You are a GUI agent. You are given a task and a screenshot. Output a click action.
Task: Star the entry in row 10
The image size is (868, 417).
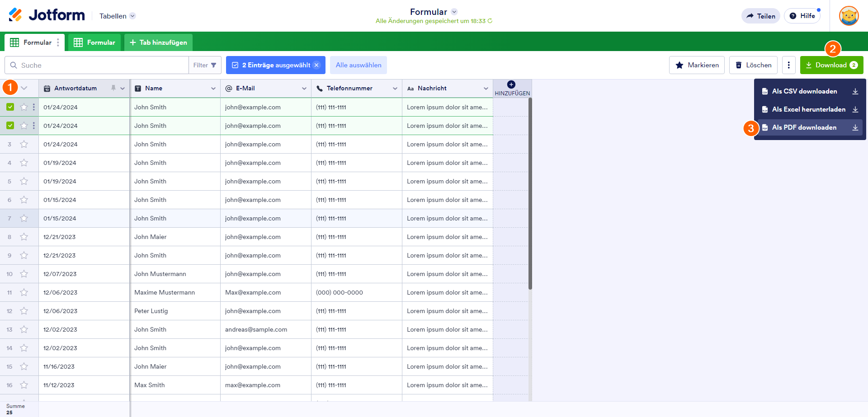coord(24,274)
